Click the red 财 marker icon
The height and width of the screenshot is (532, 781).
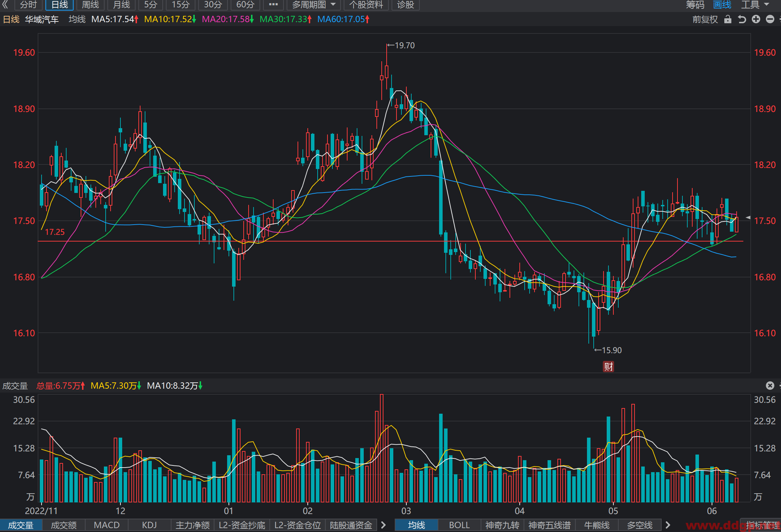tap(608, 367)
